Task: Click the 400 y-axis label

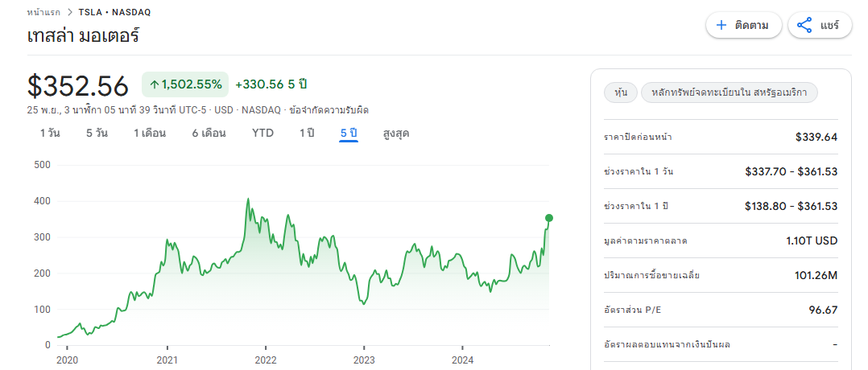Action: tap(42, 201)
